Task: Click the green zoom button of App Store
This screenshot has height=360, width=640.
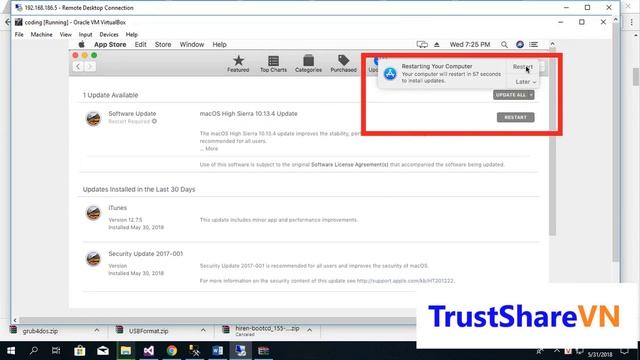Action: pyautogui.click(x=94, y=56)
